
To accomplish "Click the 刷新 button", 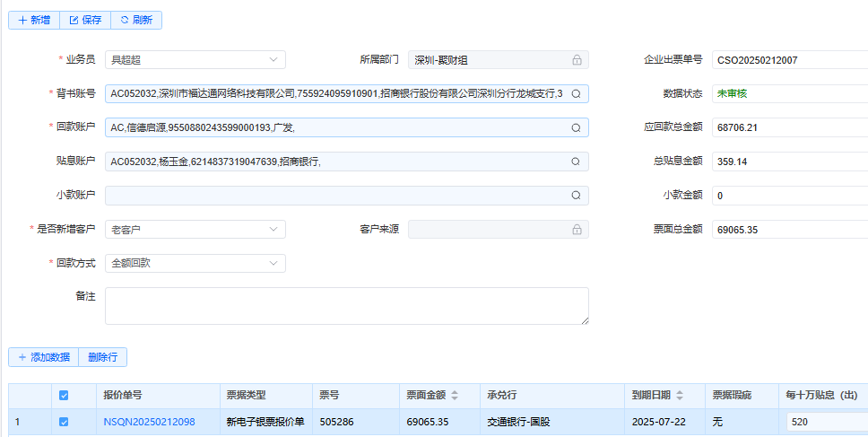I will pos(136,20).
